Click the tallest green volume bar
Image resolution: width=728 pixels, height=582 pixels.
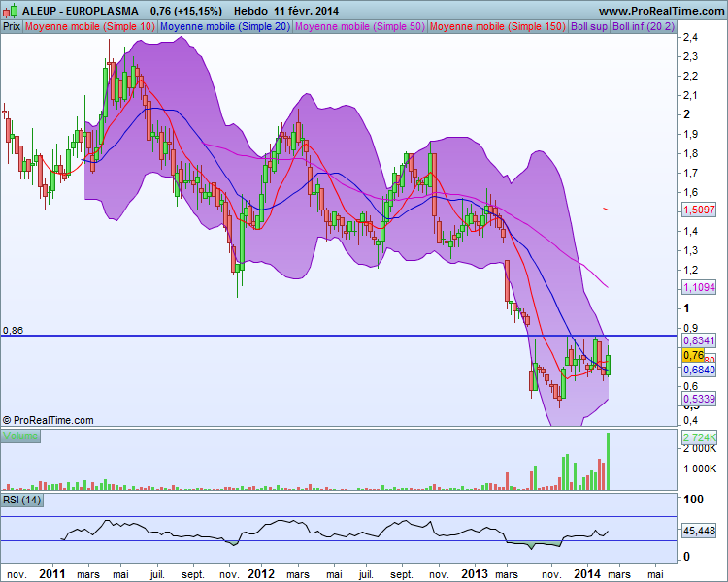coord(608,461)
